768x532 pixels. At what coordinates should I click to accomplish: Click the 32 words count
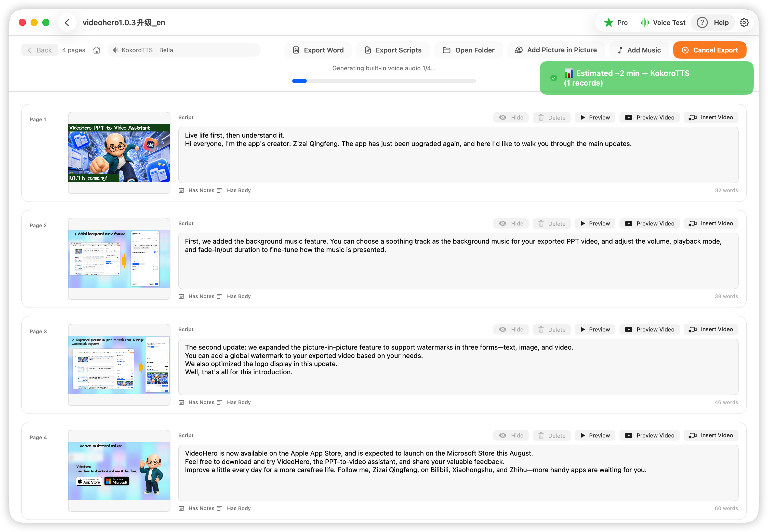click(x=726, y=190)
